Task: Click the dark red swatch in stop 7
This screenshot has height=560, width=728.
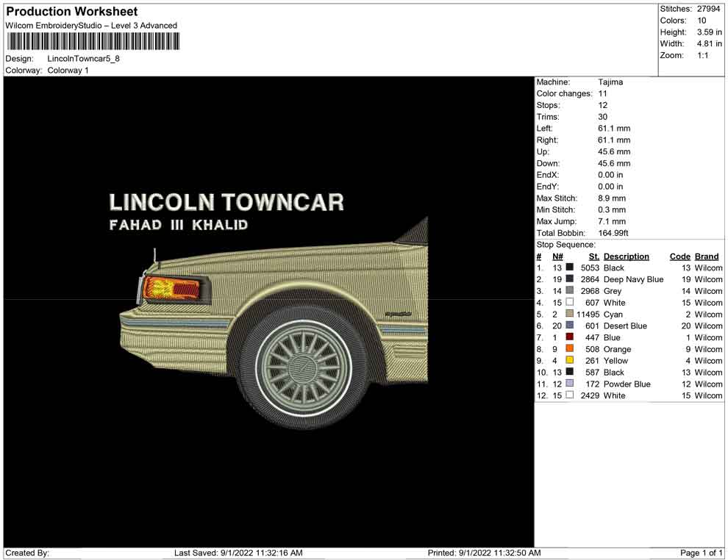Action: 570,337
